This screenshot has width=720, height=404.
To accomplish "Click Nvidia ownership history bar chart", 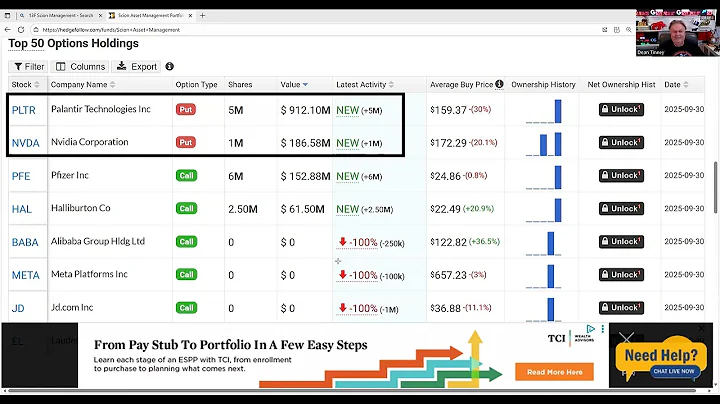I will pyautogui.click(x=544, y=144).
